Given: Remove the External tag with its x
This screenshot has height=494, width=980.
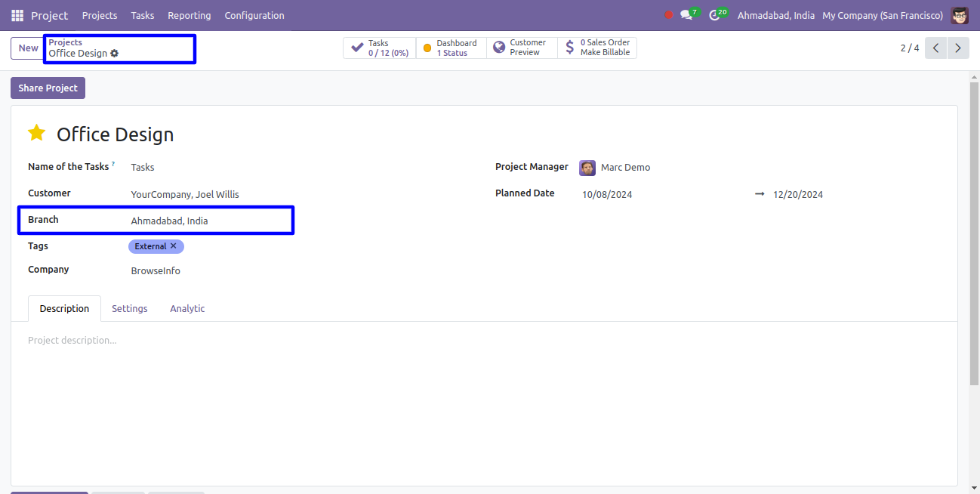Looking at the screenshot, I should [174, 246].
